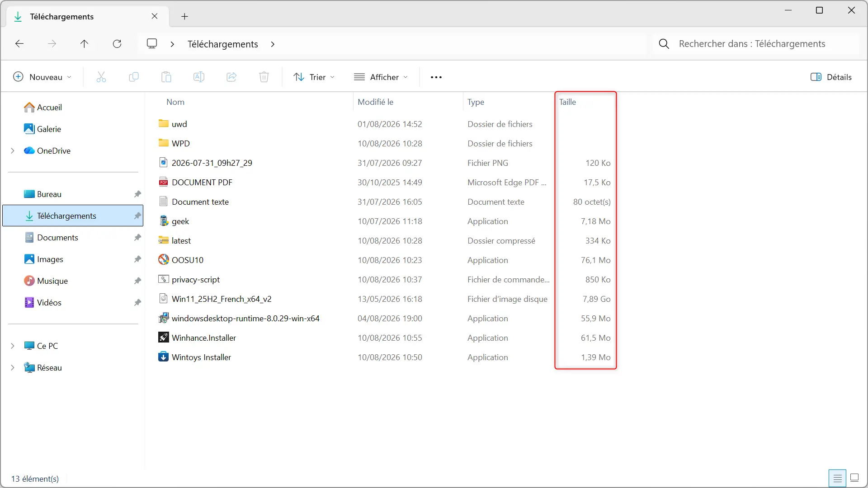Refresh the Téléchargements folder
868x488 pixels.
(x=117, y=44)
